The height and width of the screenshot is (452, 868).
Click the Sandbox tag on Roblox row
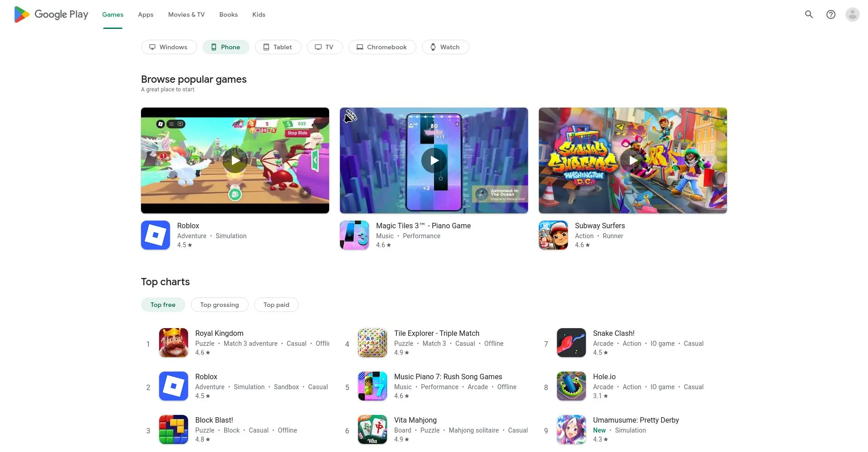coord(286,387)
